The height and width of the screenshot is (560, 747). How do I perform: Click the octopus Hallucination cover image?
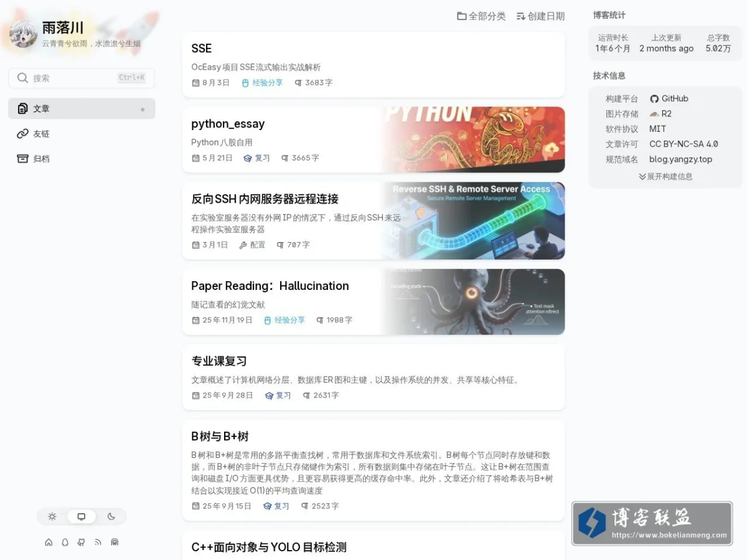475,302
